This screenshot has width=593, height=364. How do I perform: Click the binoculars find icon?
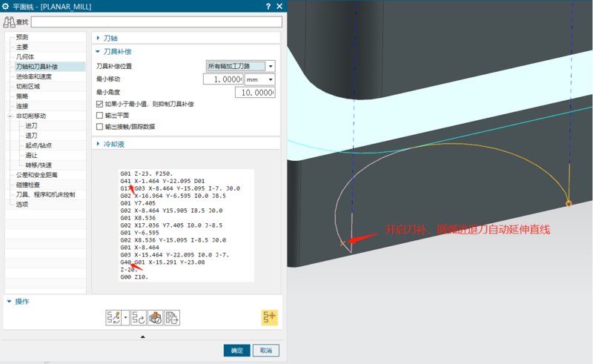(x=10, y=21)
